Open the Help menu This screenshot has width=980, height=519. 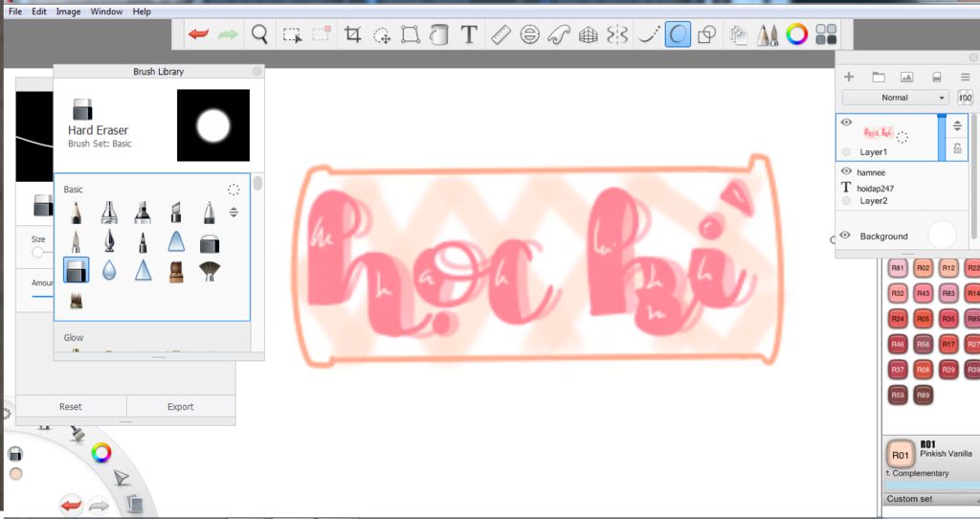142,11
